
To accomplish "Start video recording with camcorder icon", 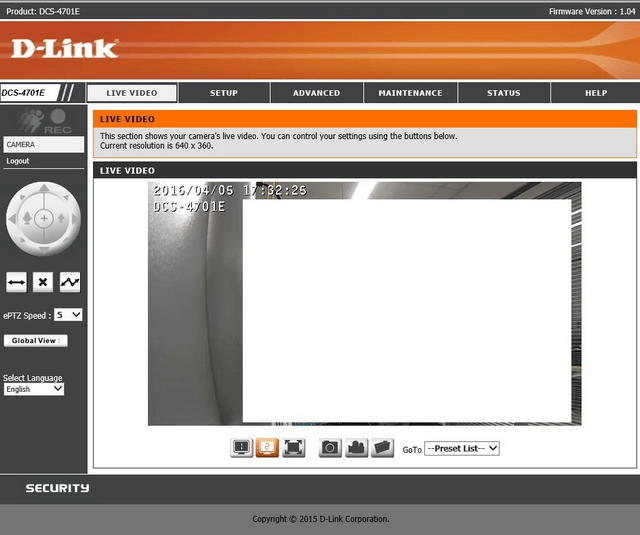I will 356,448.
